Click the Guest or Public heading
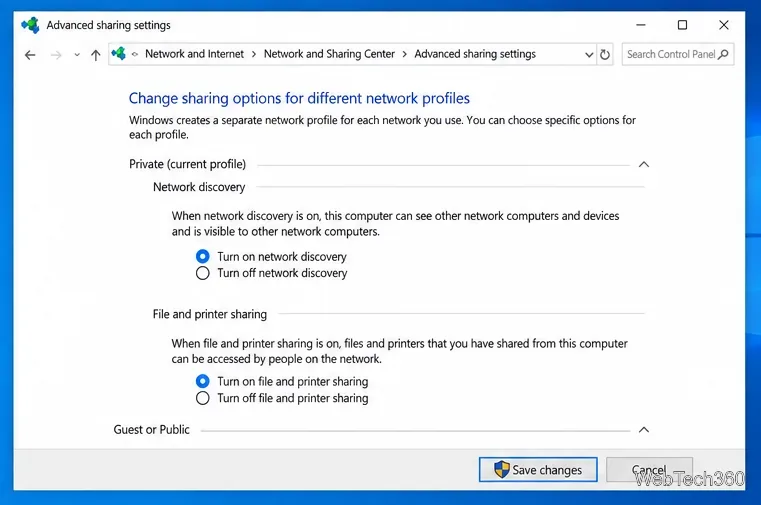The height and width of the screenshot is (505, 761). click(x=151, y=430)
